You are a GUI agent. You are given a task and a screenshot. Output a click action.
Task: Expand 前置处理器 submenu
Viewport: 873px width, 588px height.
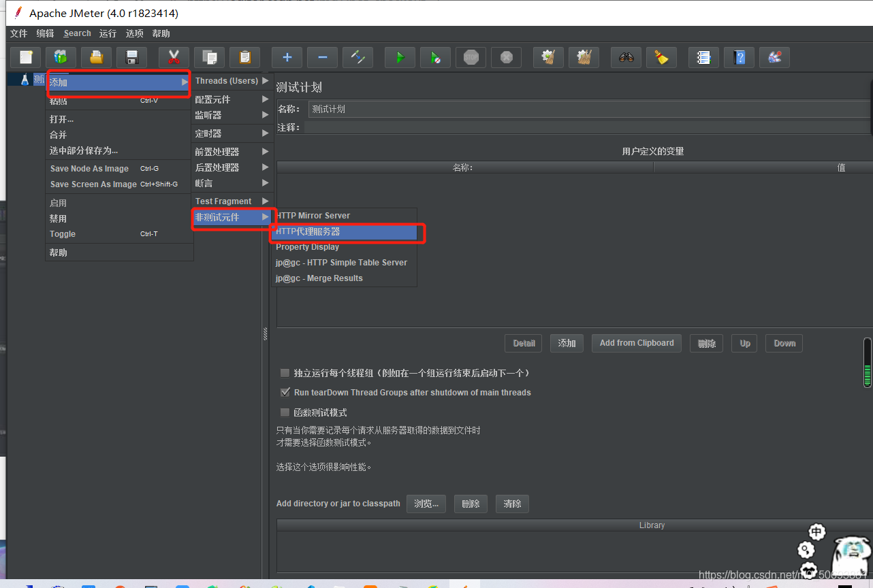[232, 152]
